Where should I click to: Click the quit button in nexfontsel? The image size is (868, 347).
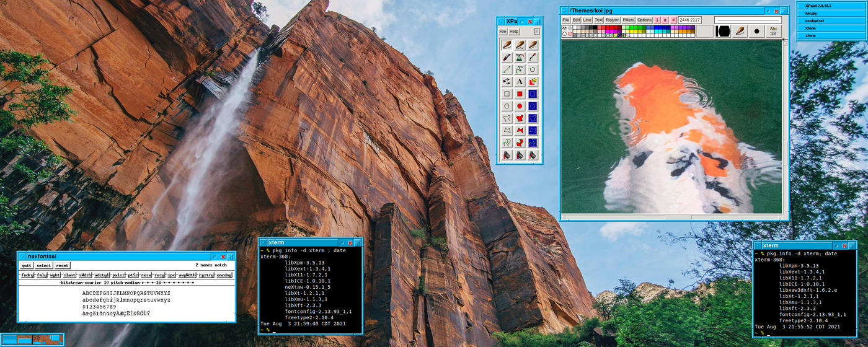point(27,265)
